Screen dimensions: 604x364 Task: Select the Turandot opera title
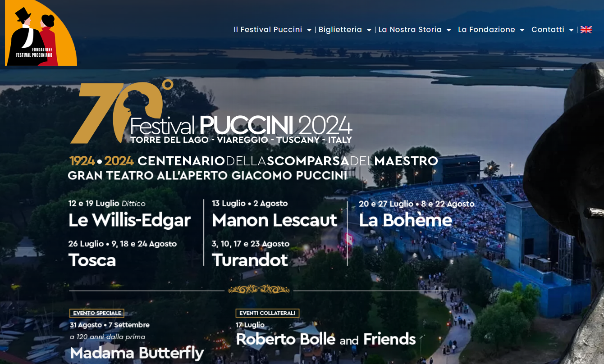pos(250,260)
